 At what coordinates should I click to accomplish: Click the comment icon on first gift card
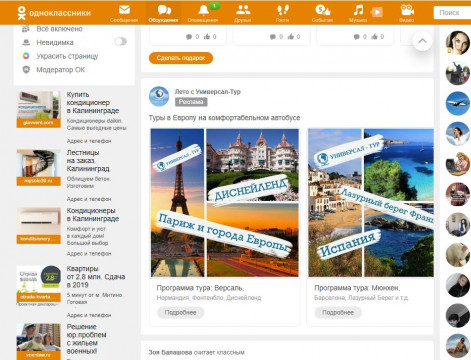[x=189, y=37]
